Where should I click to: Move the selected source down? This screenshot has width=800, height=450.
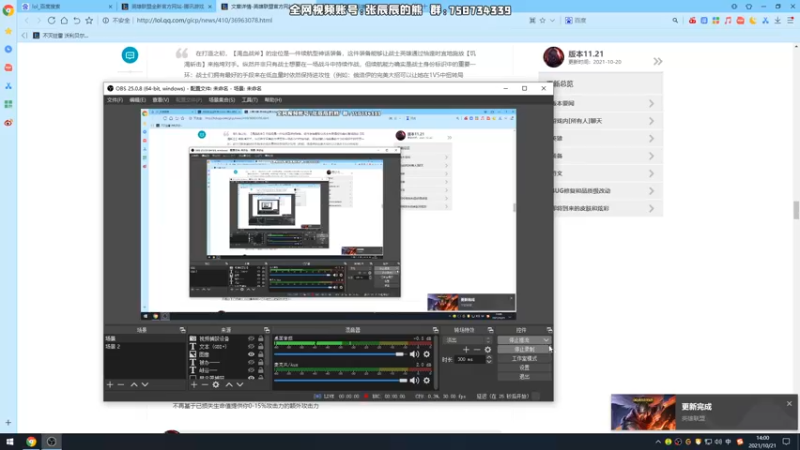click(240, 385)
